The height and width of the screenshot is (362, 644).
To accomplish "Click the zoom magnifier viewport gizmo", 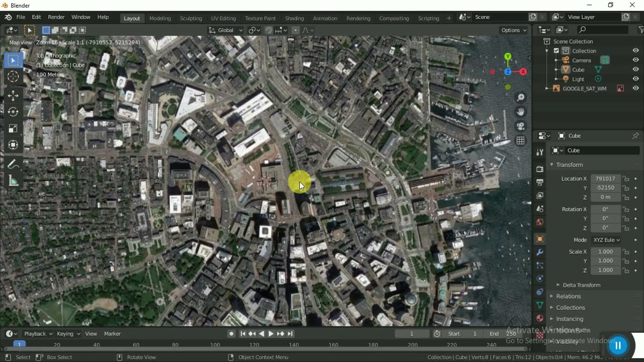I will [x=521, y=98].
